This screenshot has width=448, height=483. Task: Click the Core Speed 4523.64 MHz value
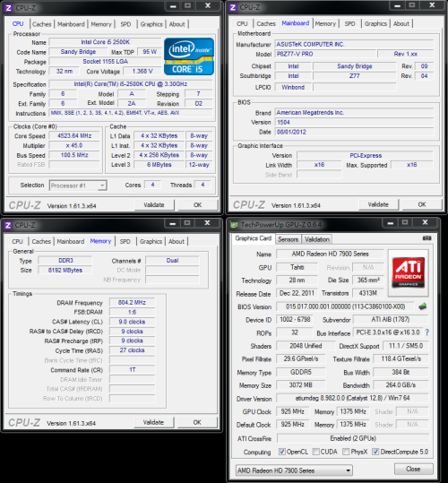pos(74,136)
